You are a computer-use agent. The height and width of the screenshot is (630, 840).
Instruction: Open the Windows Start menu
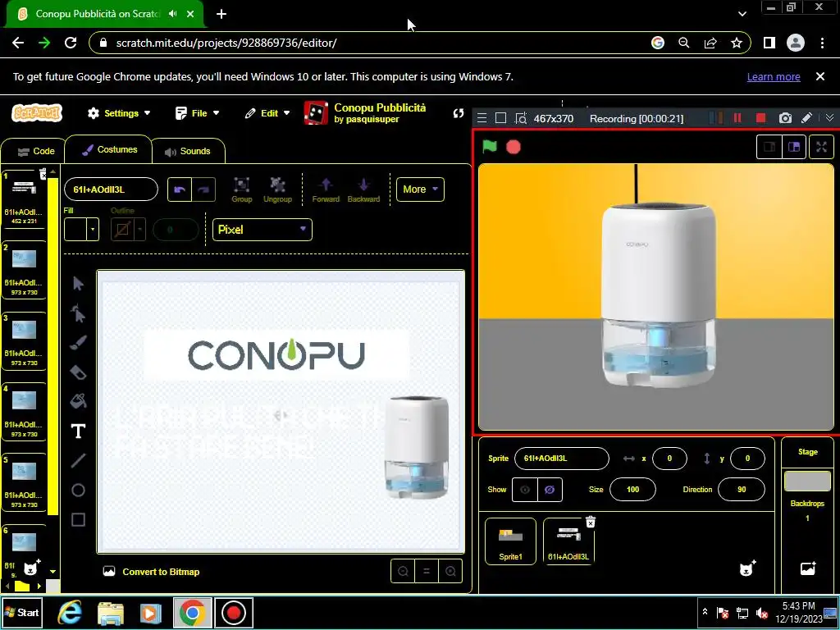(x=22, y=612)
